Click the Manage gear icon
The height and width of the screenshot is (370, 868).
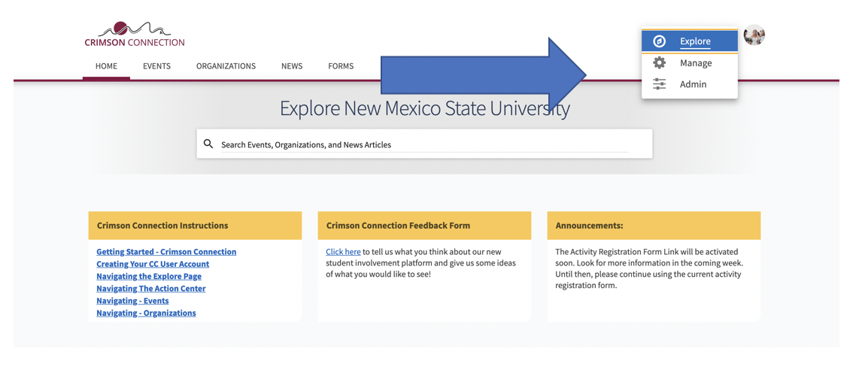(659, 63)
